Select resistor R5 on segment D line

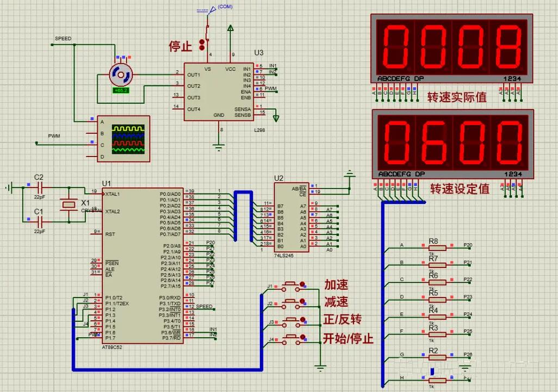click(437, 300)
